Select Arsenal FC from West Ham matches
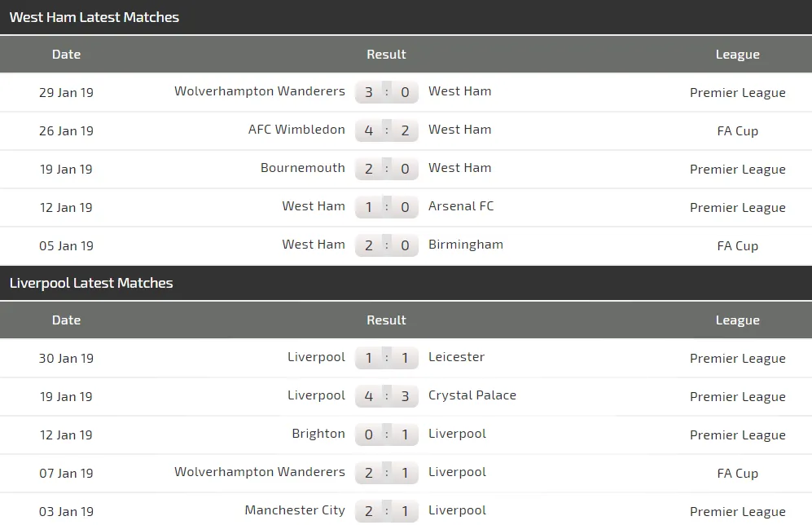Image resolution: width=812 pixels, height=525 pixels. coord(461,206)
